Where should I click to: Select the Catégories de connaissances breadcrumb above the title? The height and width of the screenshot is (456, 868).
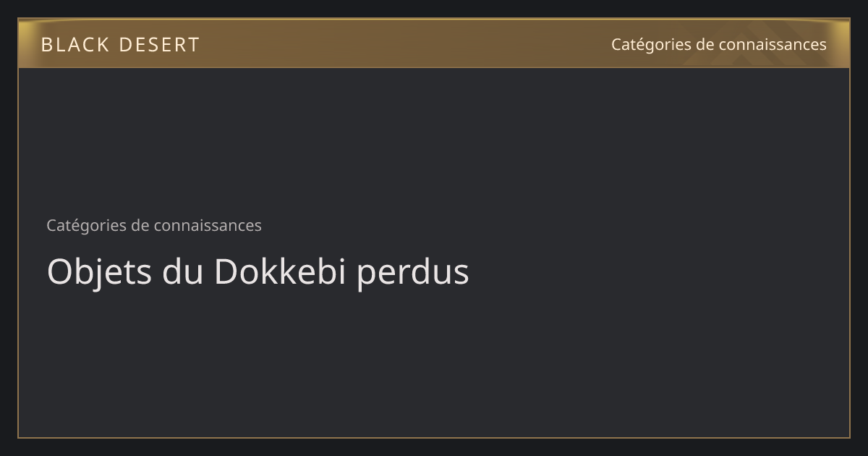[154, 225]
